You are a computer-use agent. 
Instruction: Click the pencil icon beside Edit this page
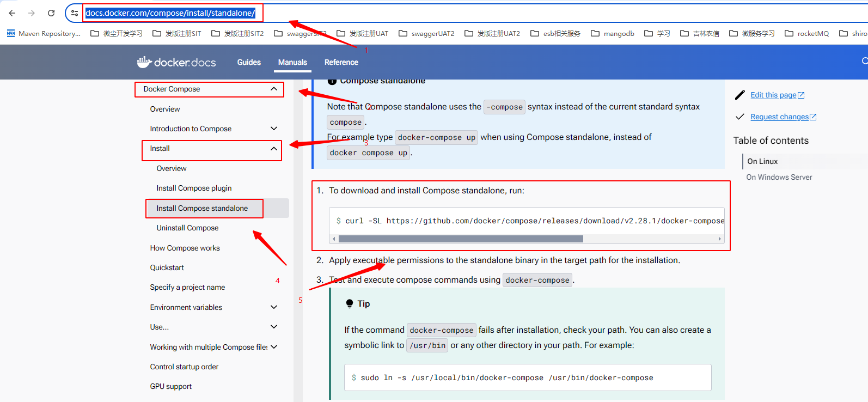click(x=739, y=95)
